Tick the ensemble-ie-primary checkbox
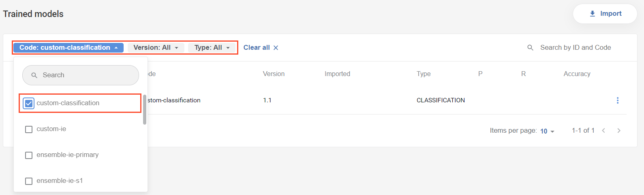This screenshot has height=195, width=644. tap(29, 155)
